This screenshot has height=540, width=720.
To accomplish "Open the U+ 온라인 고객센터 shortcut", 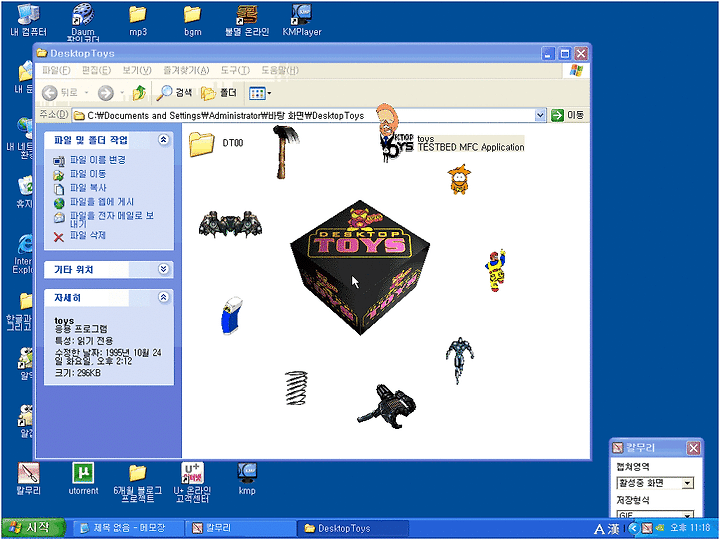I will point(192,482).
